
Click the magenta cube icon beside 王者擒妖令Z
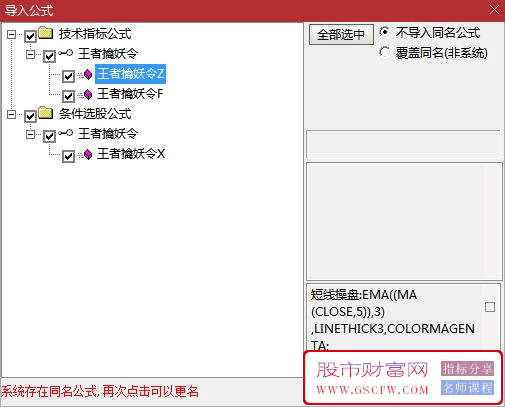88,74
